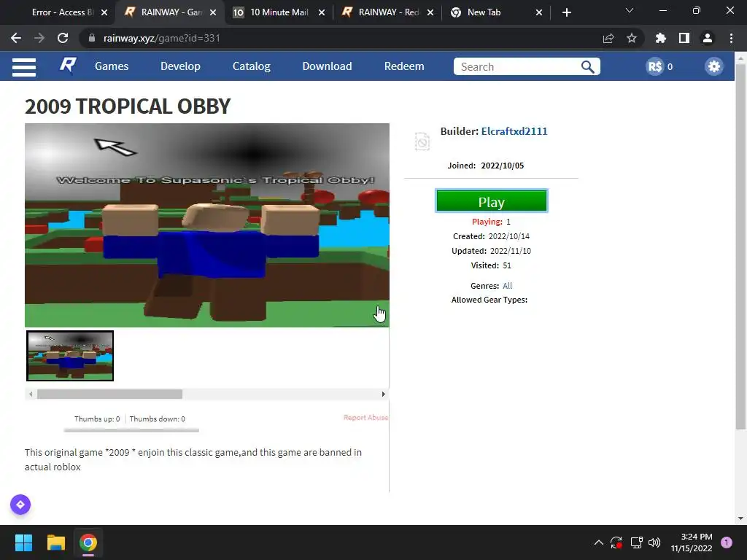Open File Explorer from taskbar
Viewport: 747px width, 560px height.
[56, 542]
